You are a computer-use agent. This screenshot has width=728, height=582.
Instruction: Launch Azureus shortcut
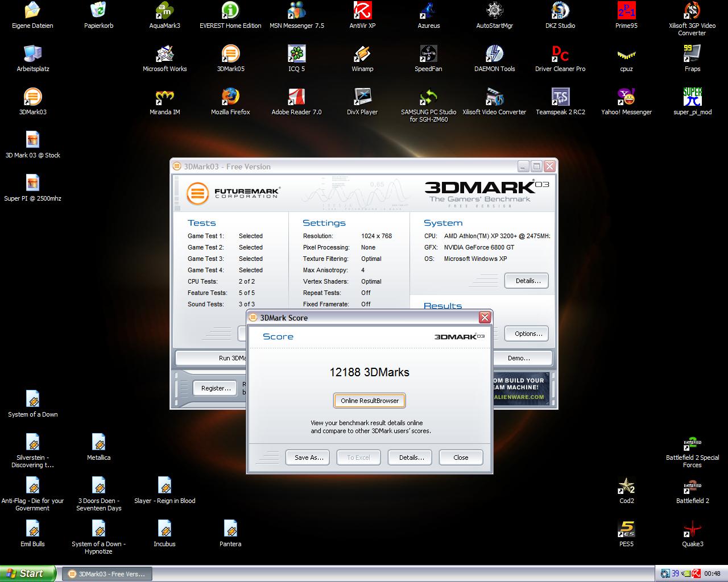point(428,15)
